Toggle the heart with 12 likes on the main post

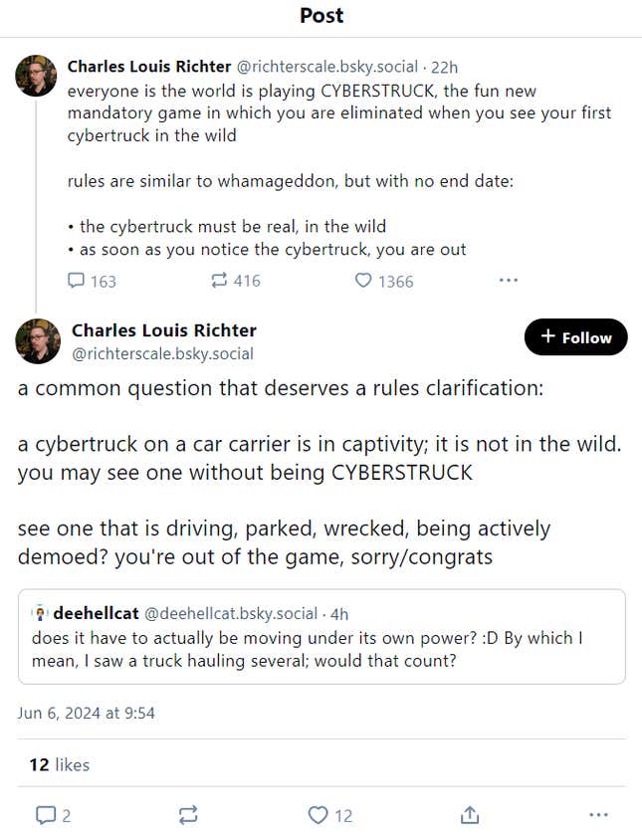click(319, 815)
